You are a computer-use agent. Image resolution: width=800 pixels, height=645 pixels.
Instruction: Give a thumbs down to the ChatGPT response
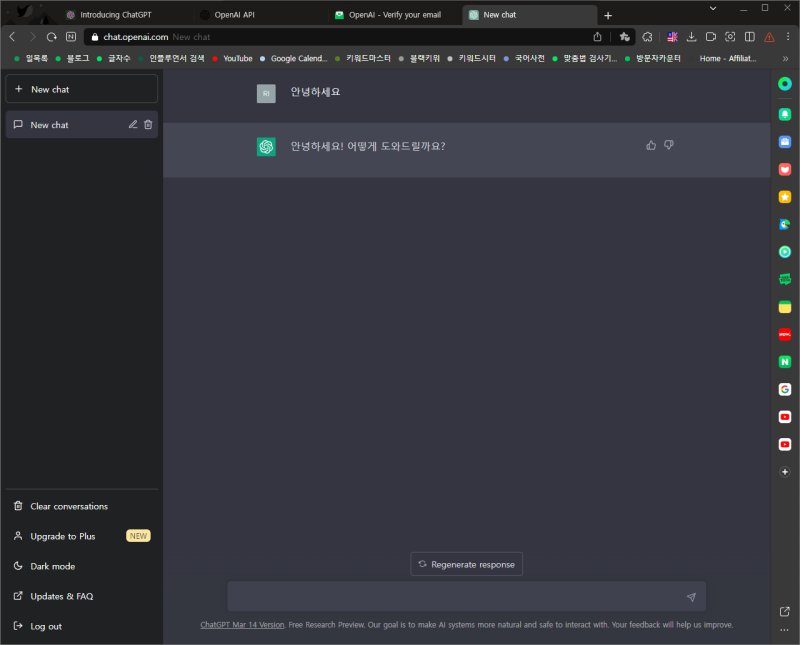[669, 144]
